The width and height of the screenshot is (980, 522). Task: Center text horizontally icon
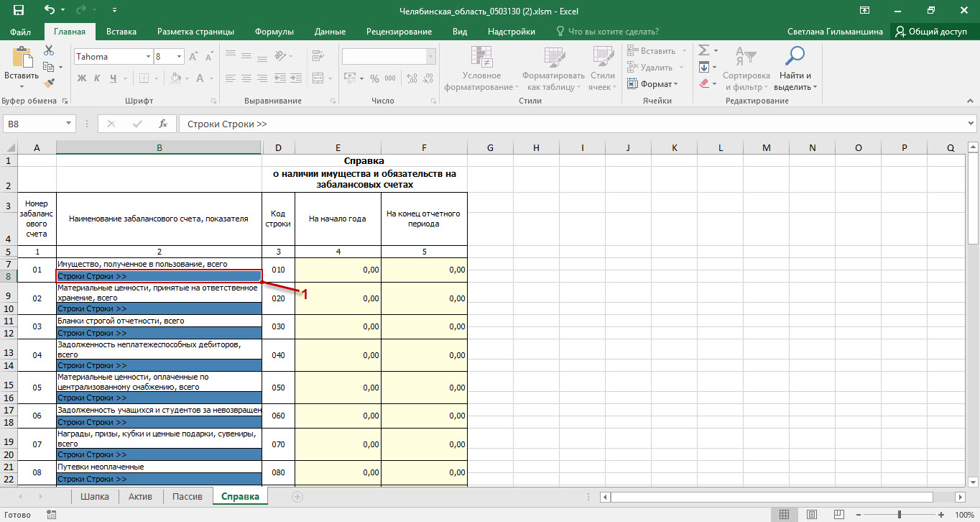coord(247,78)
